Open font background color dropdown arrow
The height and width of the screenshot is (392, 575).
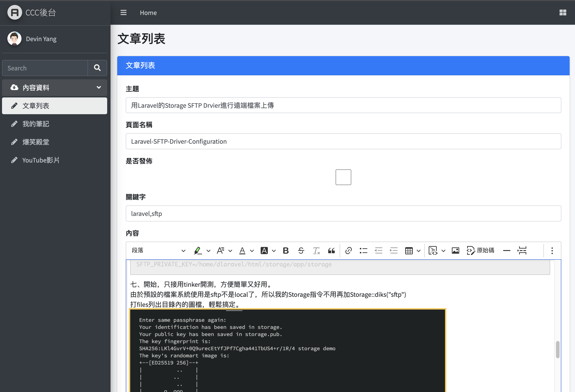pos(274,251)
